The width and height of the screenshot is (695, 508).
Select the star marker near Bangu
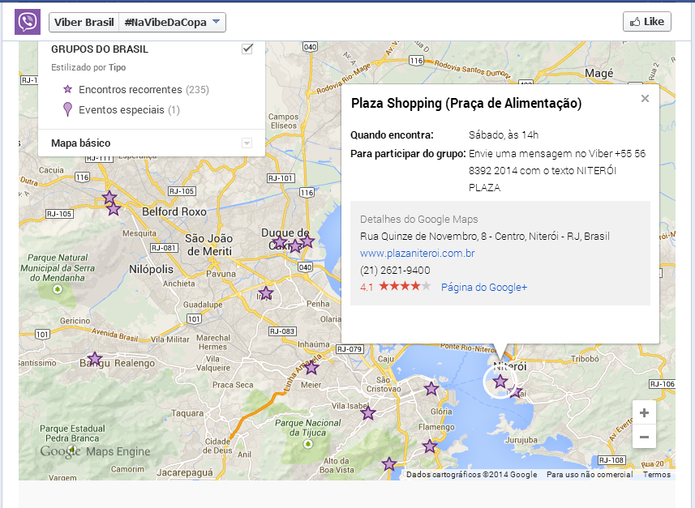[x=94, y=359]
